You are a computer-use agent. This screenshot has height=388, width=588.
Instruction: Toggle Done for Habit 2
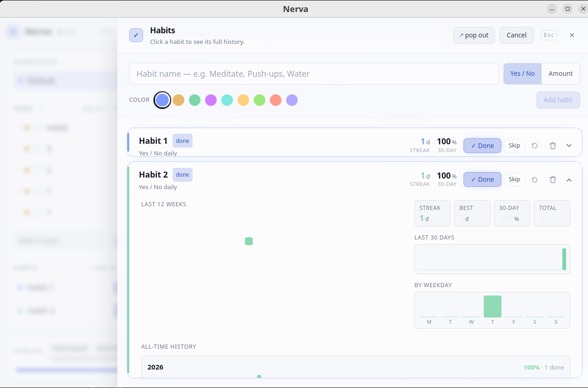482,179
